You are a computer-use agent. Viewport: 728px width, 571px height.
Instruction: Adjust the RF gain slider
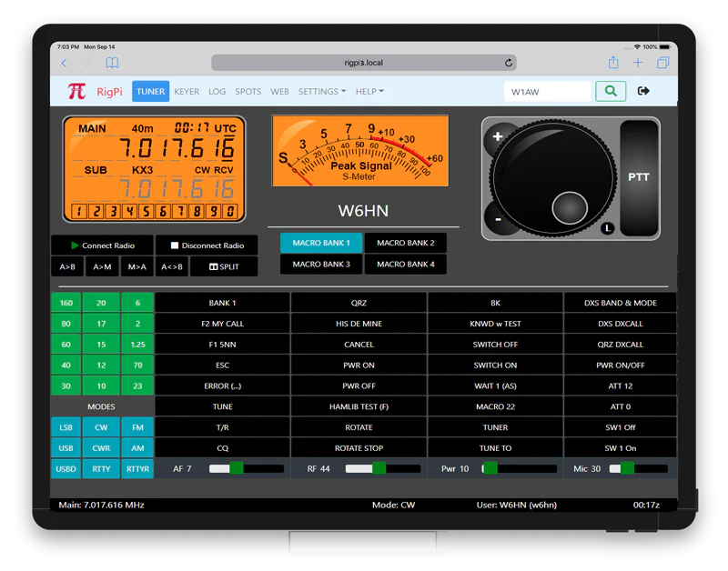tap(382, 468)
